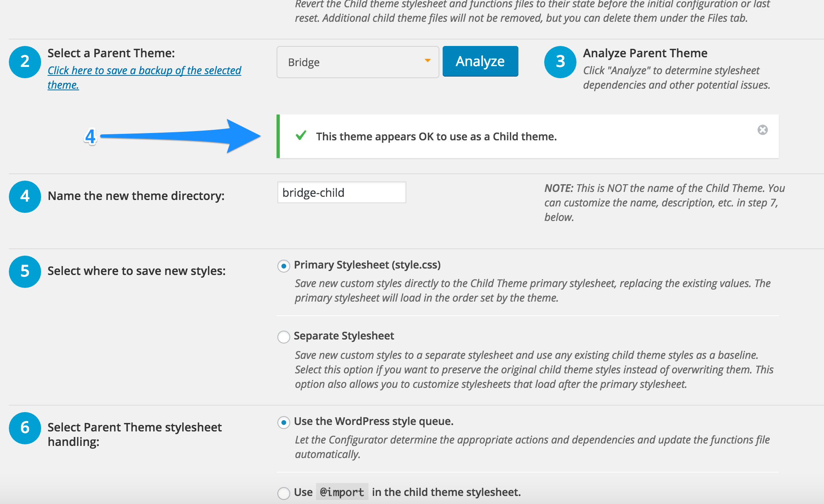Select Separate Stylesheet radio option

284,337
